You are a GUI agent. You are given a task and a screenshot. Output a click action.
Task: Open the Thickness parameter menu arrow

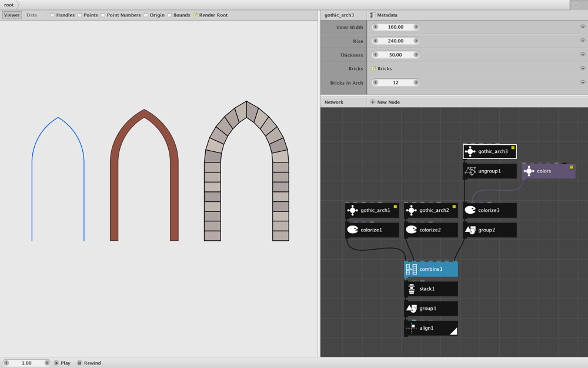[x=583, y=55]
